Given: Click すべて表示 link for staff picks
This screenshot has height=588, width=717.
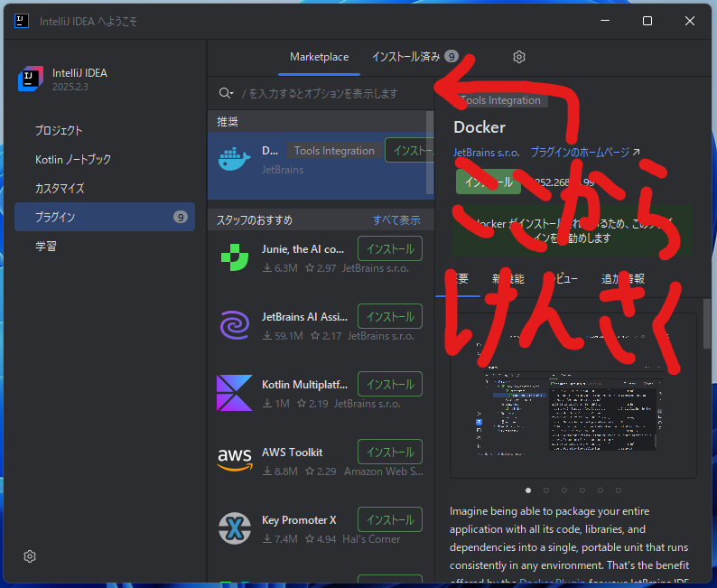Looking at the screenshot, I should [x=396, y=219].
